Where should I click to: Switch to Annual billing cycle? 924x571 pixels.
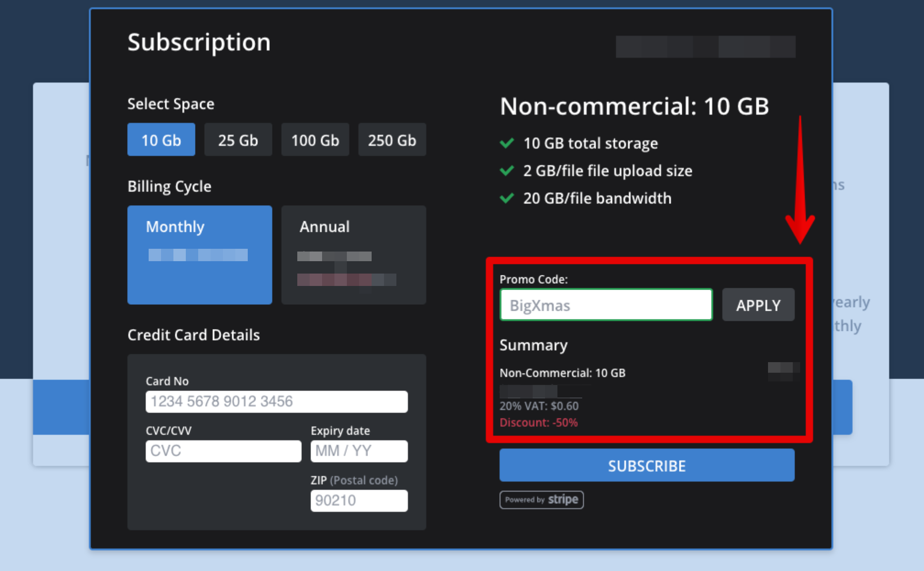point(353,254)
